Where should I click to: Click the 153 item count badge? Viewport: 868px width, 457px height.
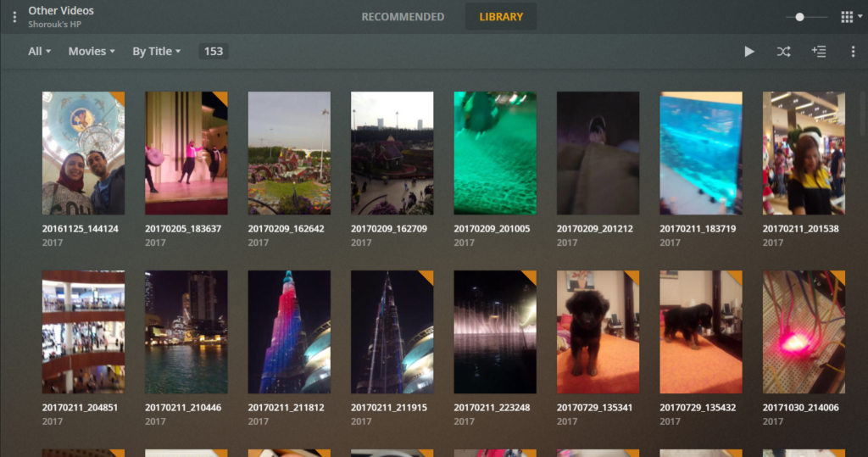click(213, 52)
